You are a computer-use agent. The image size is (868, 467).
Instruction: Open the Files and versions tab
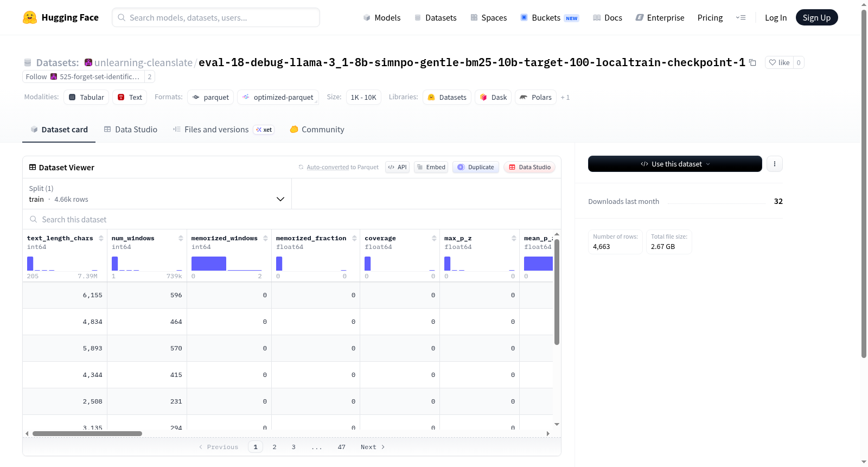click(x=223, y=129)
